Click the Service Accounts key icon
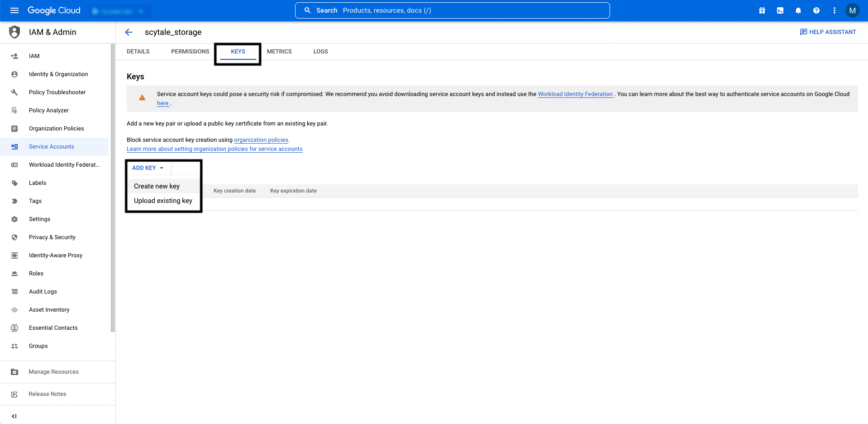 (14, 147)
